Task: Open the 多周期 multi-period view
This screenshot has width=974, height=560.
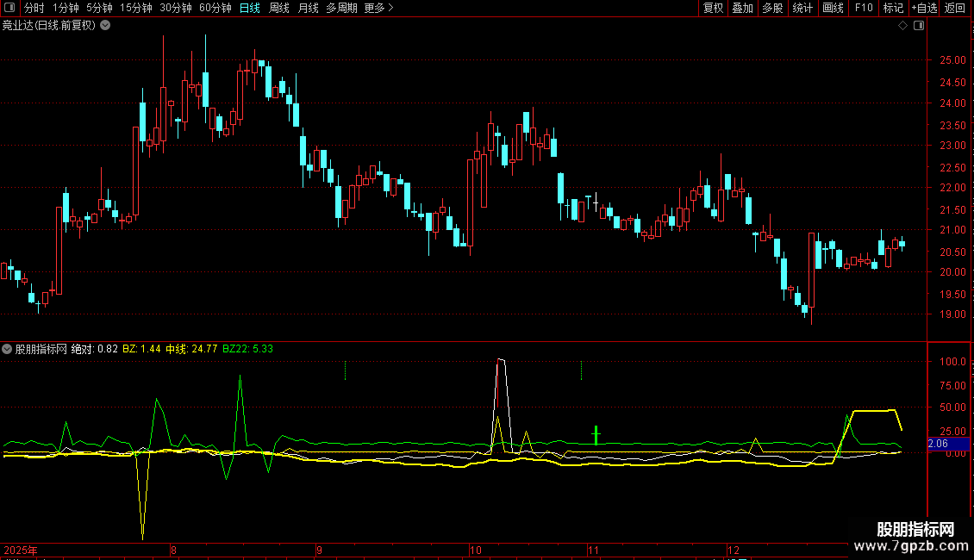Action: (x=341, y=8)
